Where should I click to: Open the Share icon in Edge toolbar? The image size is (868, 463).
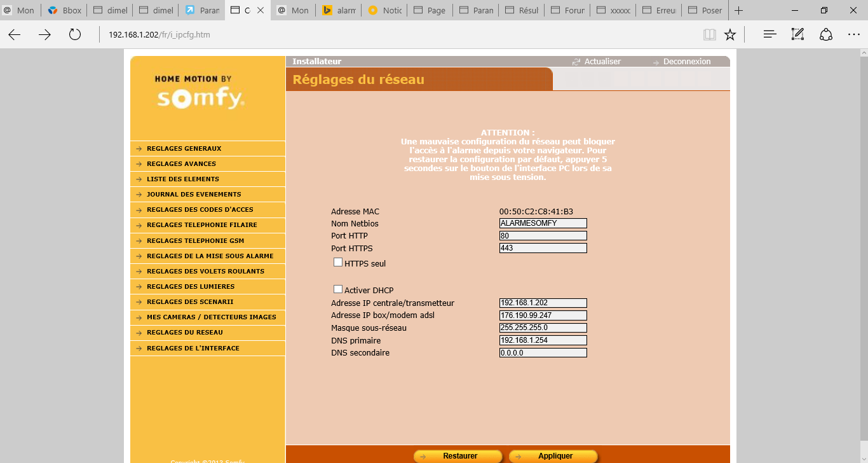(826, 34)
